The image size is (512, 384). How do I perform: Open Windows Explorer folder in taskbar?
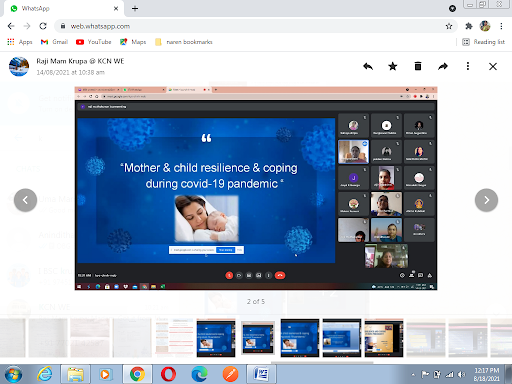click(x=76, y=374)
